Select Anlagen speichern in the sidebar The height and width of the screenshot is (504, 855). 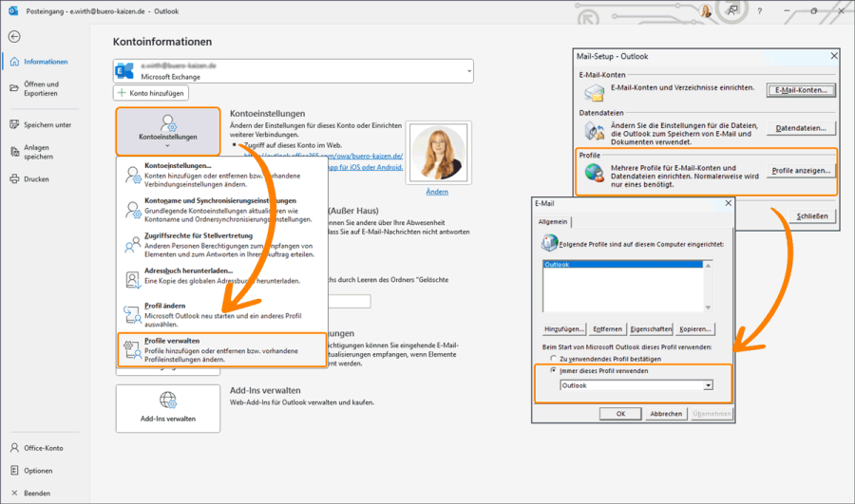39,152
